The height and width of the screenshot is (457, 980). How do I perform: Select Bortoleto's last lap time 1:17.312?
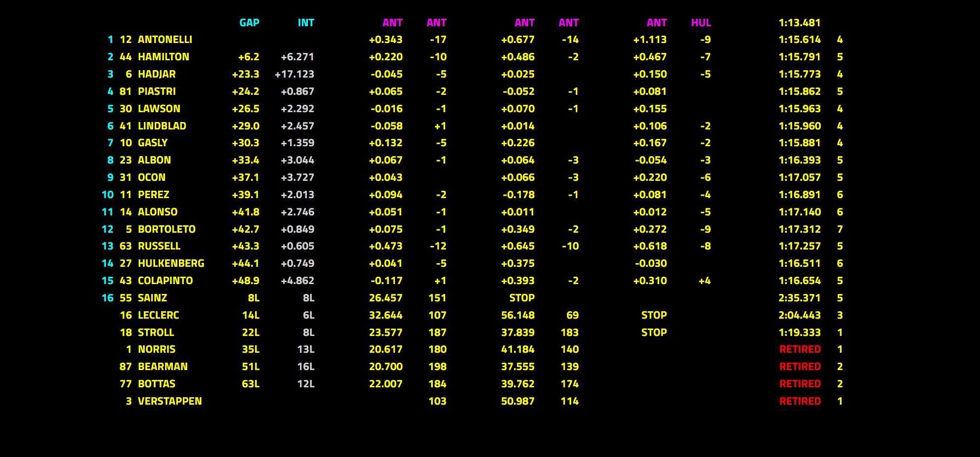point(800,229)
